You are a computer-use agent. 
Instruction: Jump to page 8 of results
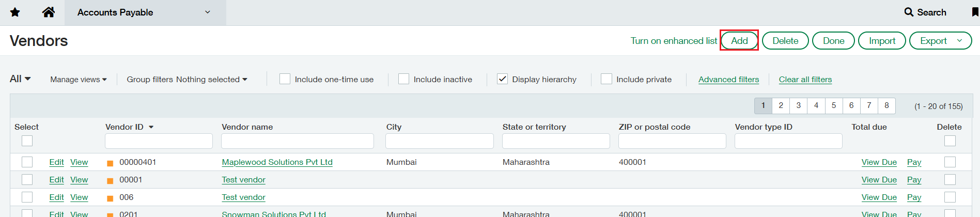(x=886, y=105)
